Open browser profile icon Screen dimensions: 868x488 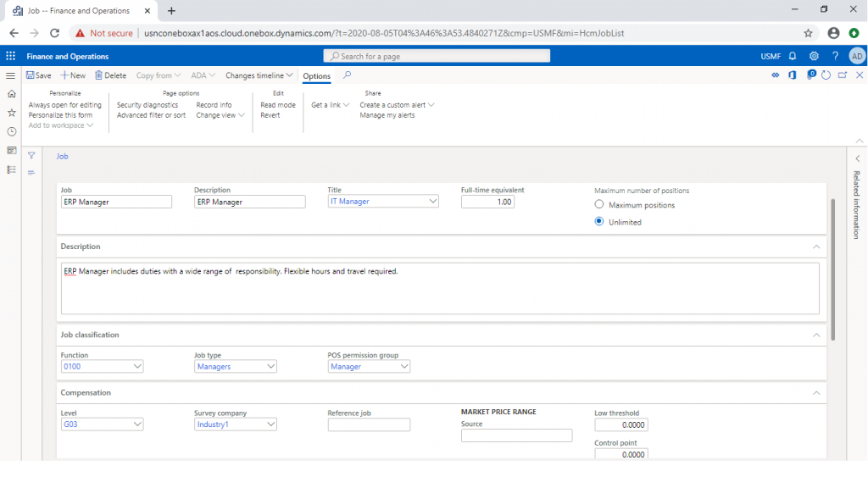[x=834, y=33]
